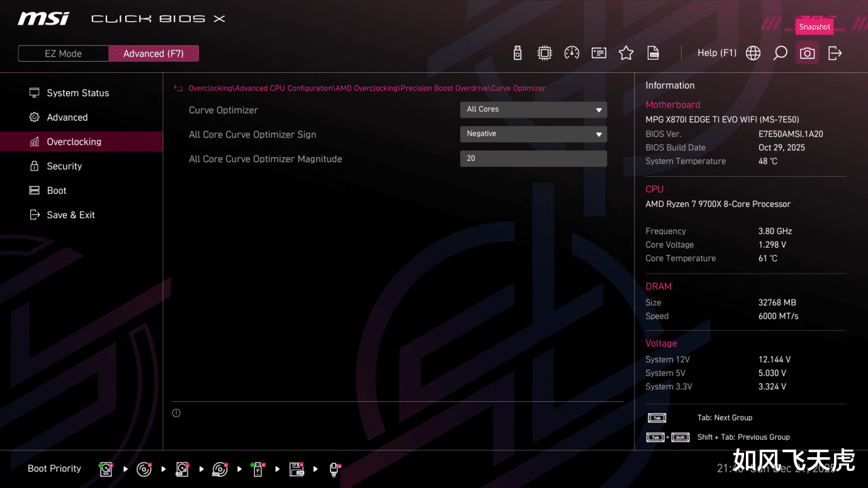Click motherboard name MPG X870I EDGE TI EVO WIFI
This screenshot has height=488, width=868.
(723, 119)
